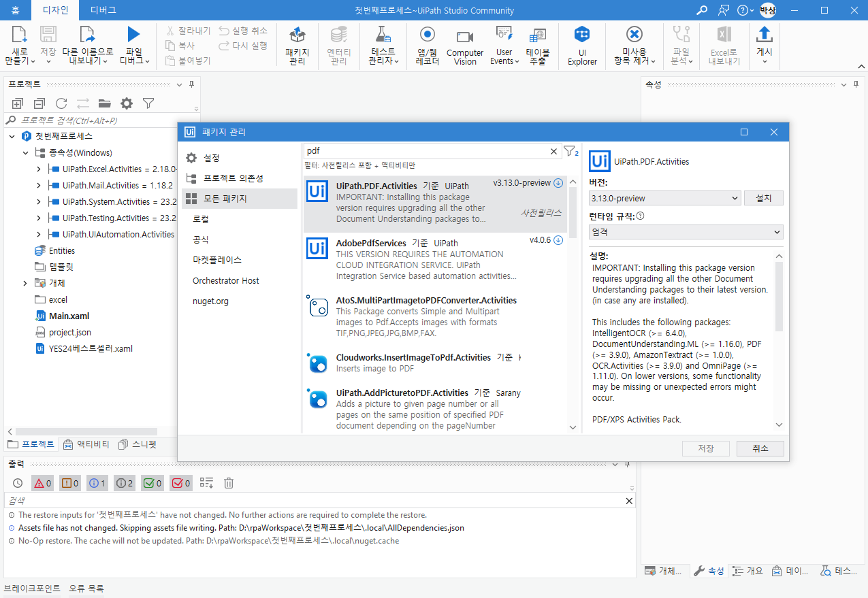868x598 pixels.
Task: Open project settings gear icon
Action: (x=127, y=103)
